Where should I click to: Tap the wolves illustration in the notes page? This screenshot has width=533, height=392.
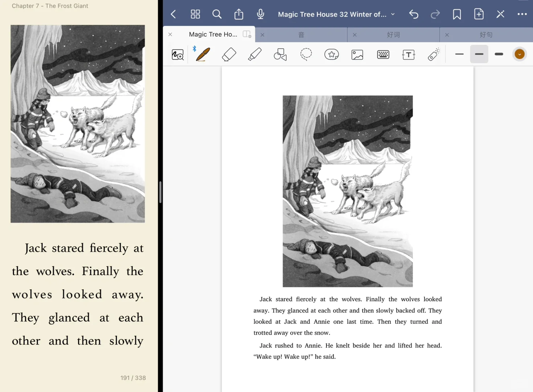tap(348, 191)
